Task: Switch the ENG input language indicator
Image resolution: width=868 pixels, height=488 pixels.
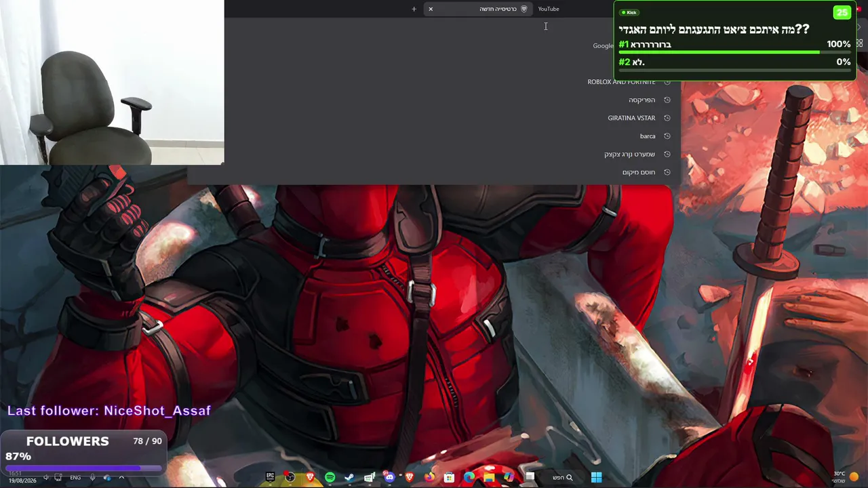Action: (x=75, y=477)
